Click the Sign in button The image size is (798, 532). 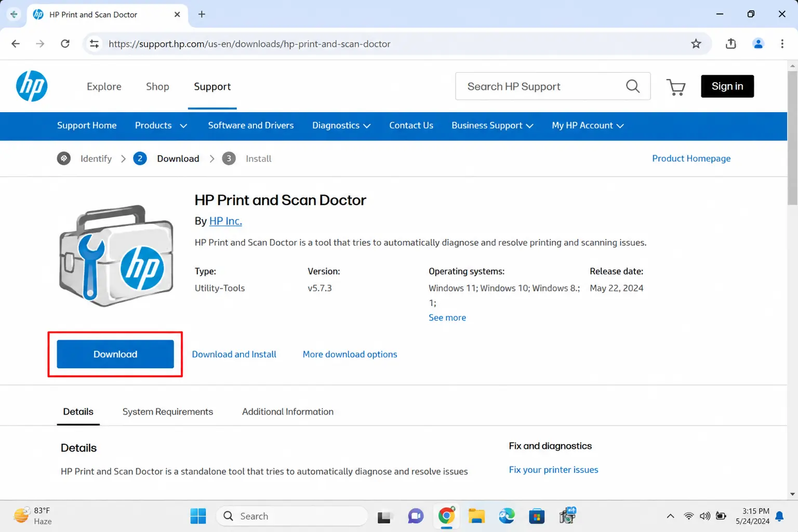tap(727, 86)
